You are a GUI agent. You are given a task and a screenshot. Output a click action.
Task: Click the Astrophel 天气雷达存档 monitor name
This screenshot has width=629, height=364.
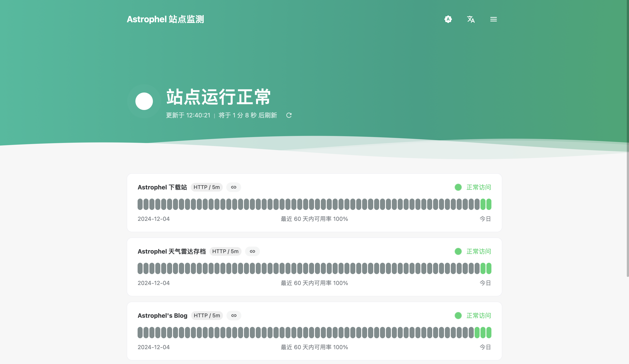coord(172,251)
